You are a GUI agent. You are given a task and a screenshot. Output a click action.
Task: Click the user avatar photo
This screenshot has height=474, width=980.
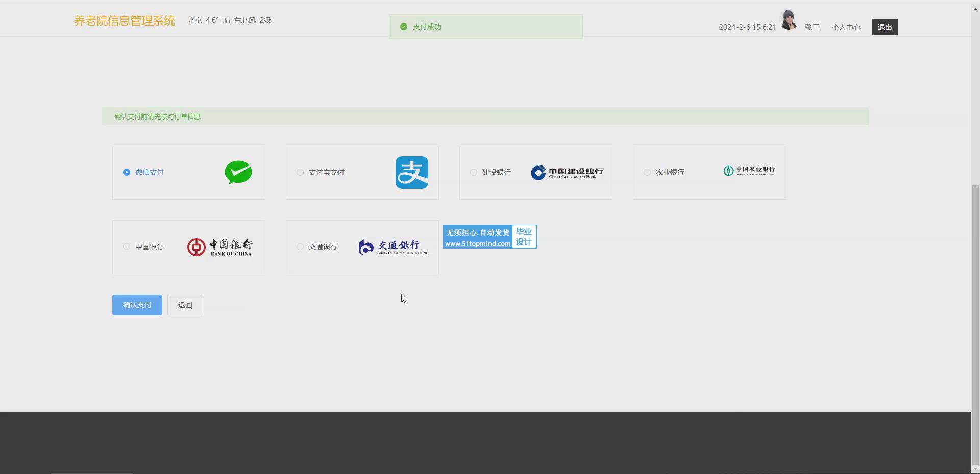789,20
